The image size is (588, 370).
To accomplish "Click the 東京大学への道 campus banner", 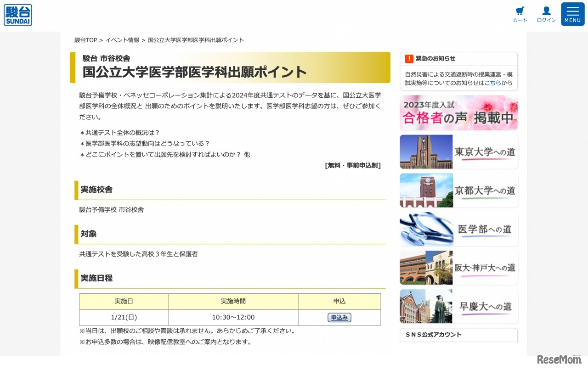I will click(x=458, y=151).
